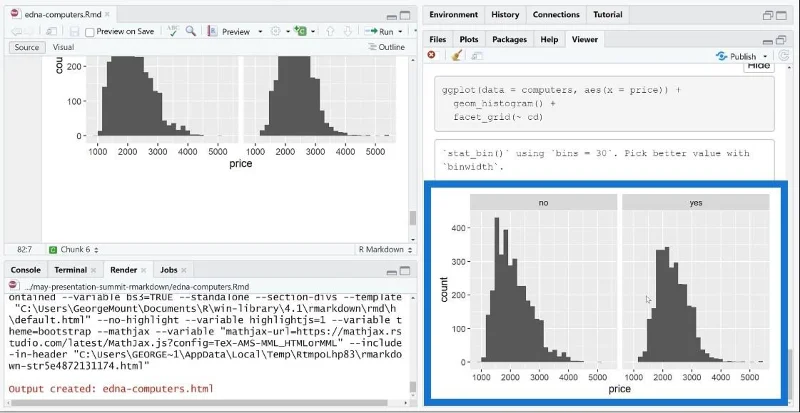Maximize the Render console pane
800x413 pixels.
[405, 270]
